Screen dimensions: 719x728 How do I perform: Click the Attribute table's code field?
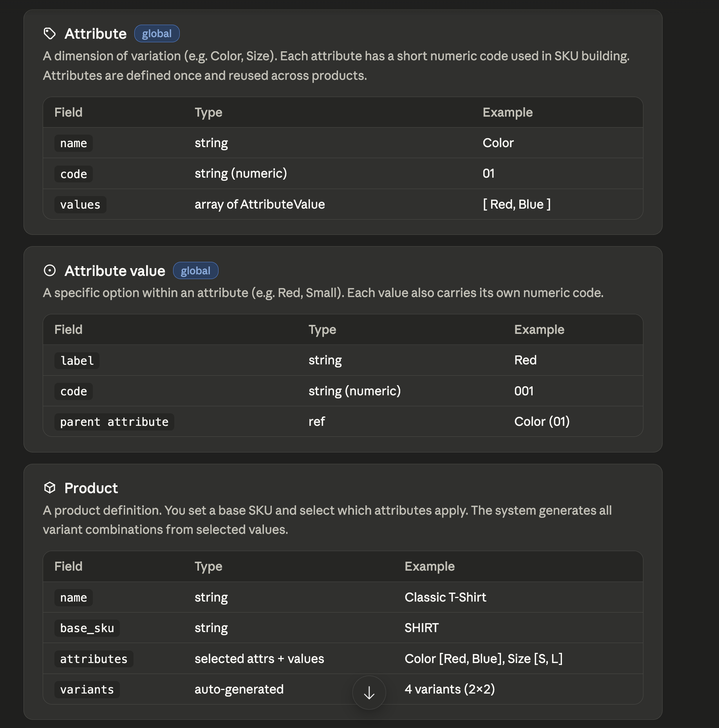[74, 174]
